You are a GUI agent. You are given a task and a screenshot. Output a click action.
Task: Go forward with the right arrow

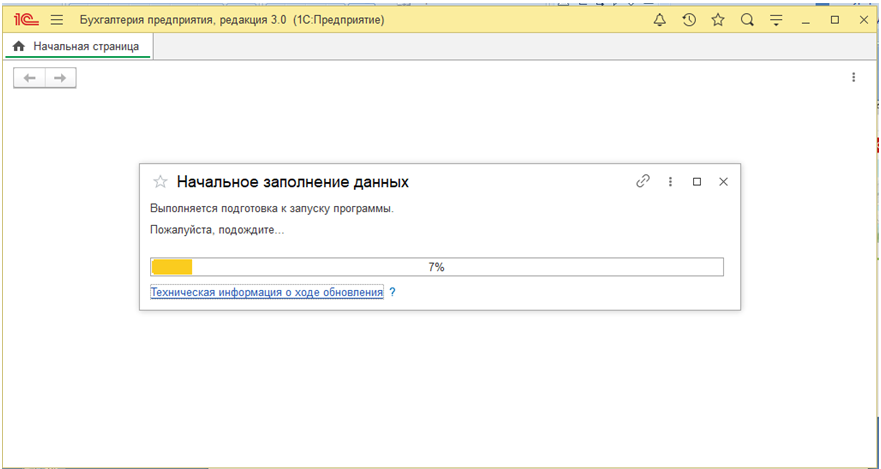pos(60,78)
